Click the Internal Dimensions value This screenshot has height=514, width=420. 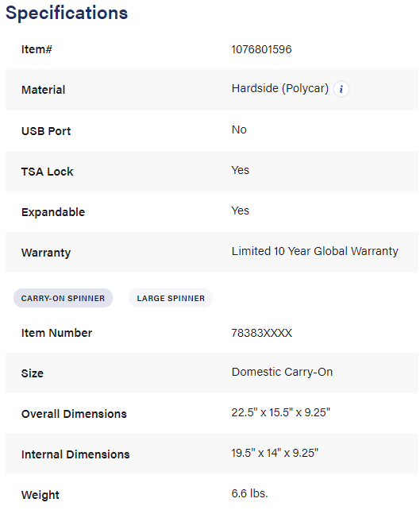click(275, 453)
